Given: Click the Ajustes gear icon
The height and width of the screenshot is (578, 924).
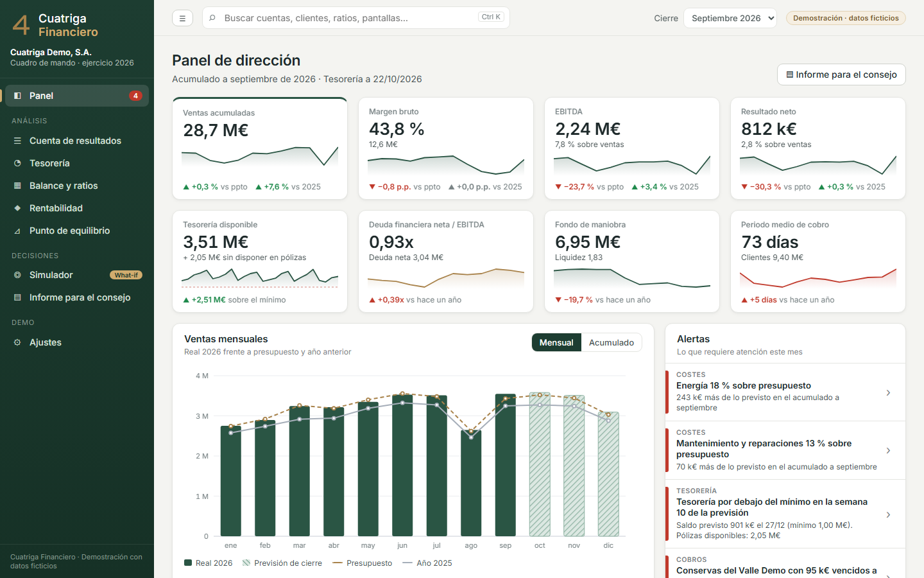Looking at the screenshot, I should [18, 342].
